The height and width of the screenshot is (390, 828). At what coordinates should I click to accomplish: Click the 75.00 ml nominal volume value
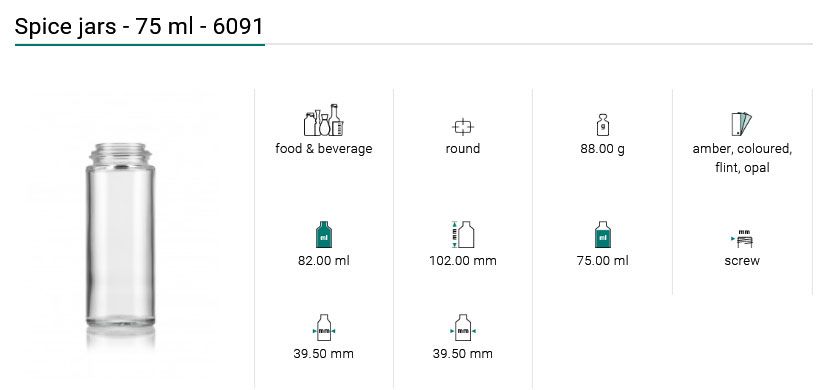[x=603, y=261]
